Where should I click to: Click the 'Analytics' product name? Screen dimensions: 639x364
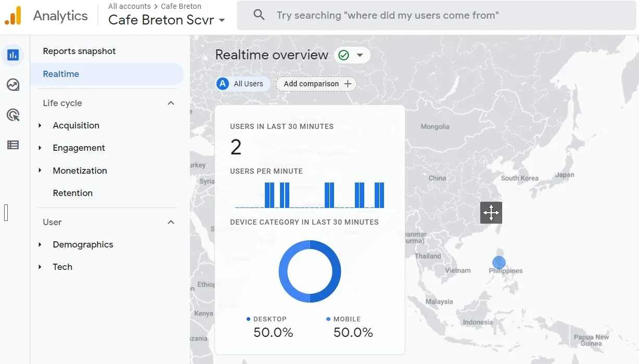[x=60, y=16]
